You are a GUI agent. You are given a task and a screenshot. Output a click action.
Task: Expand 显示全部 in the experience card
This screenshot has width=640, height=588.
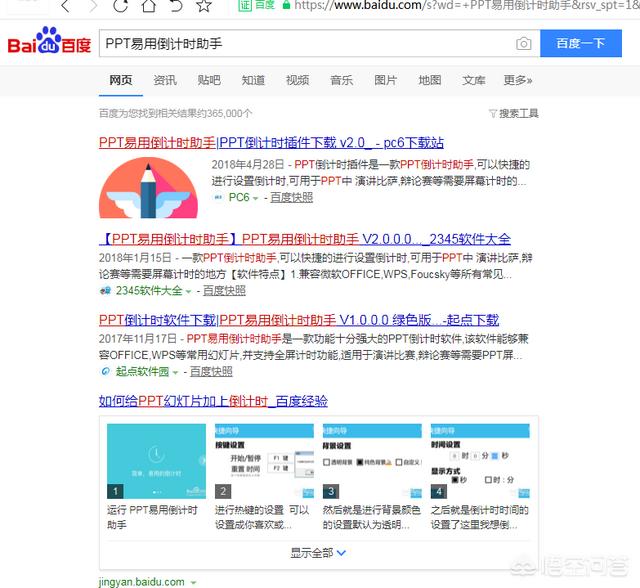pyautogui.click(x=318, y=553)
